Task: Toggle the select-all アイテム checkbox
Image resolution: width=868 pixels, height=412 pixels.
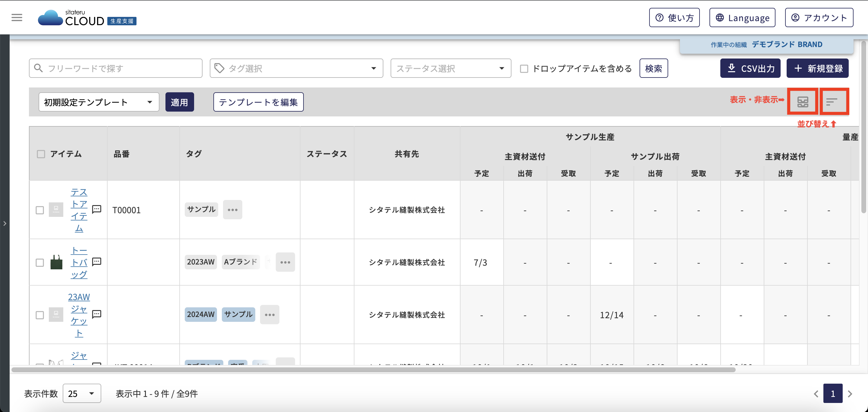Action: (41, 154)
